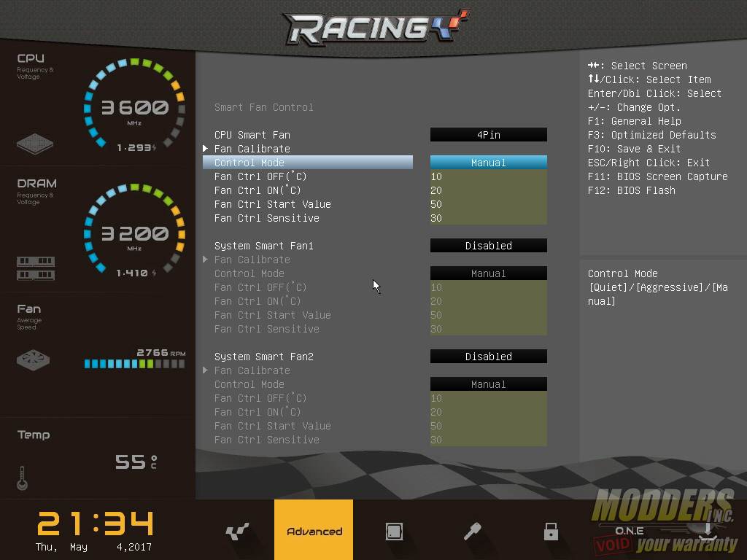Click the fan speed RPM bar

134,364
